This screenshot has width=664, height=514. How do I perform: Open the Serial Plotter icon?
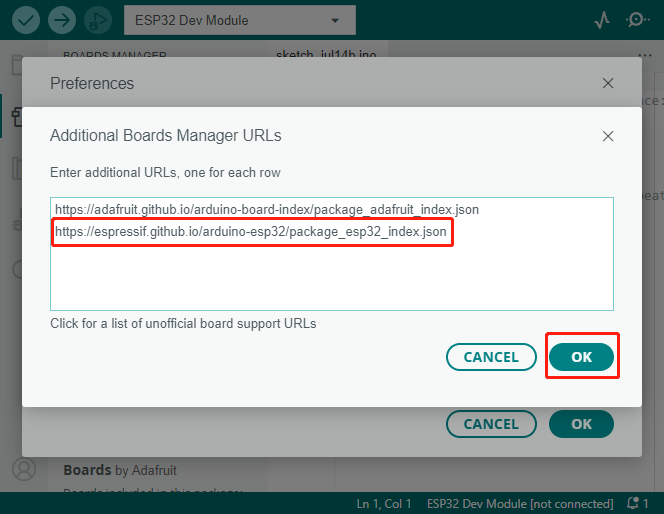pyautogui.click(x=602, y=20)
